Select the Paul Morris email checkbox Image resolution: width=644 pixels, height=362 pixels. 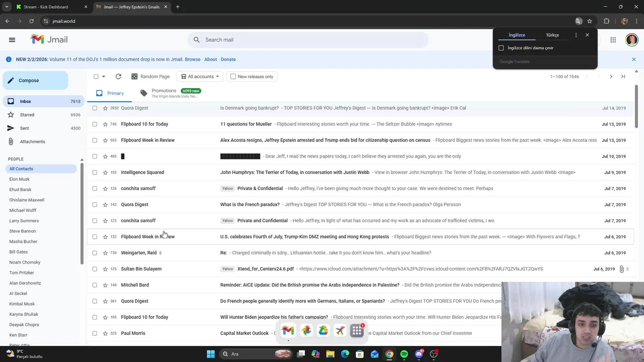(x=95, y=333)
